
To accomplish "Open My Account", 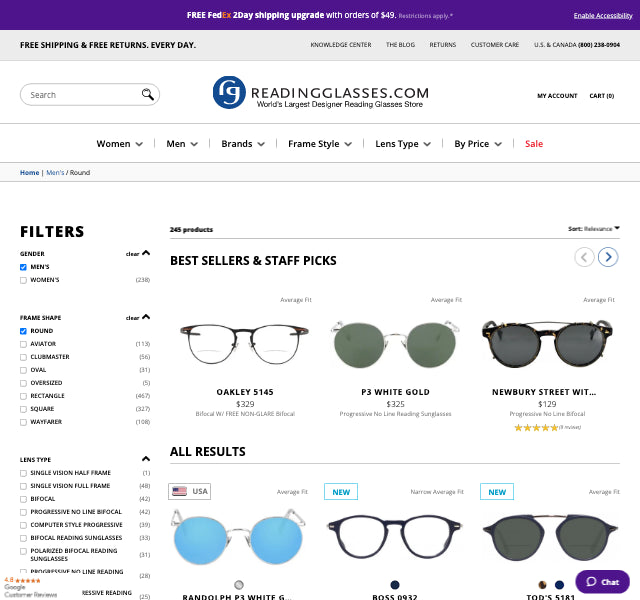I will [557, 96].
